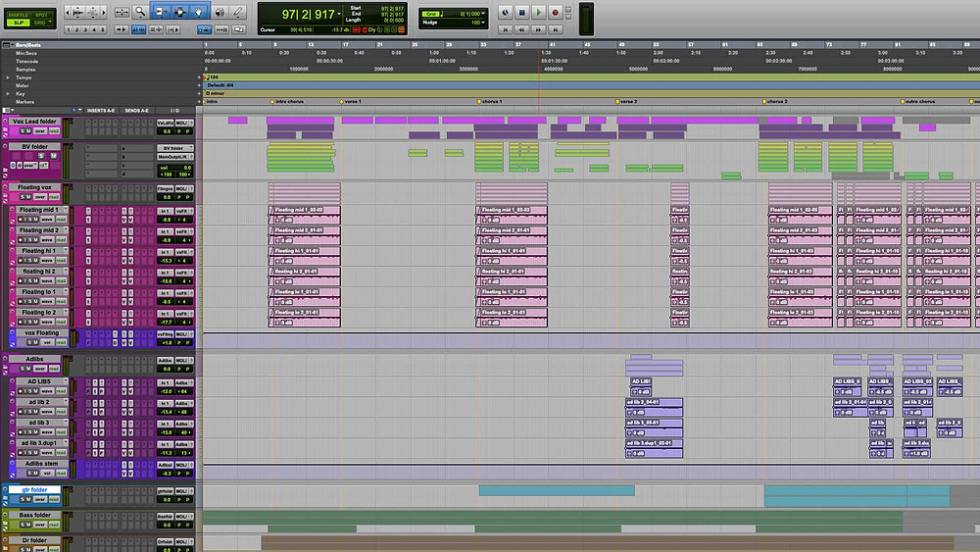980x552 pixels.
Task: Select the Scrubber speaker tool
Action: (x=220, y=11)
